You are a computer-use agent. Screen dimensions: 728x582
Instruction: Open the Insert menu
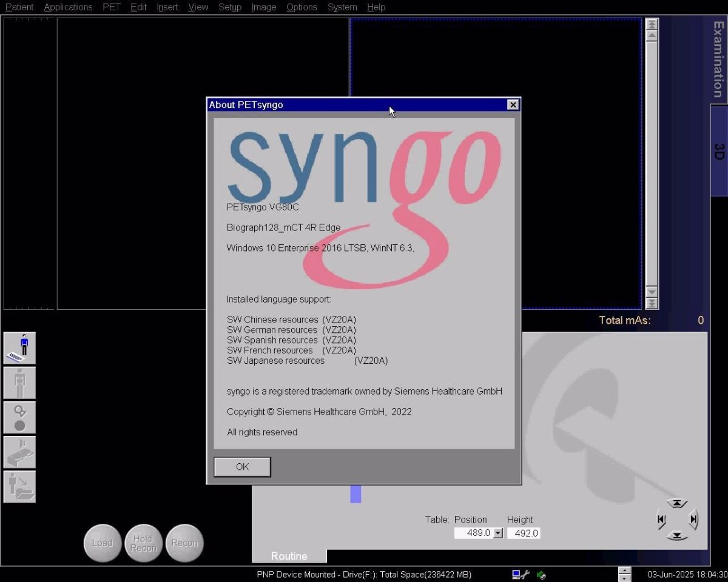tap(167, 7)
